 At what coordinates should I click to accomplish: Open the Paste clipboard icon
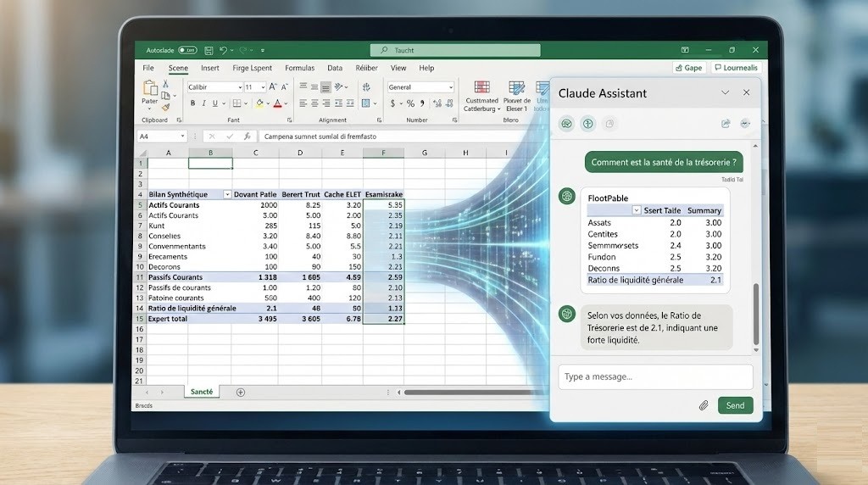(x=150, y=87)
